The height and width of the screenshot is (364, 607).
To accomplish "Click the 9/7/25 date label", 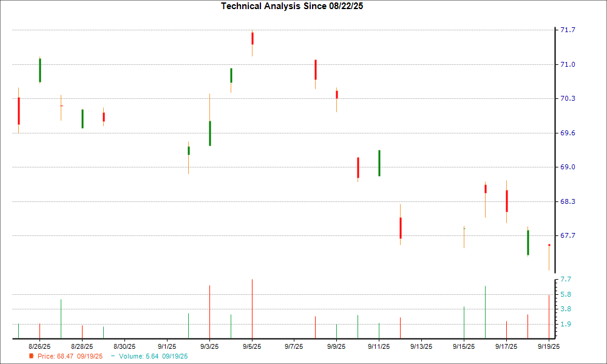I will [294, 346].
